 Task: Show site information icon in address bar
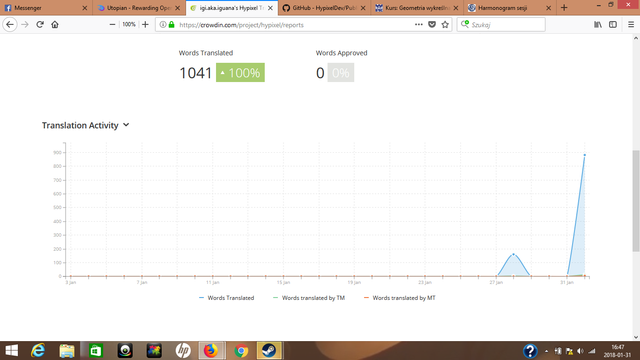(x=162, y=25)
